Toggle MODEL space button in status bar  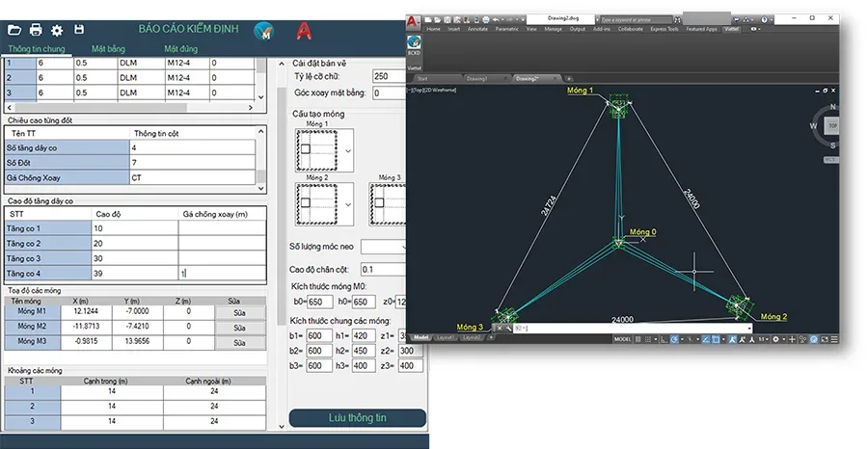click(x=622, y=339)
